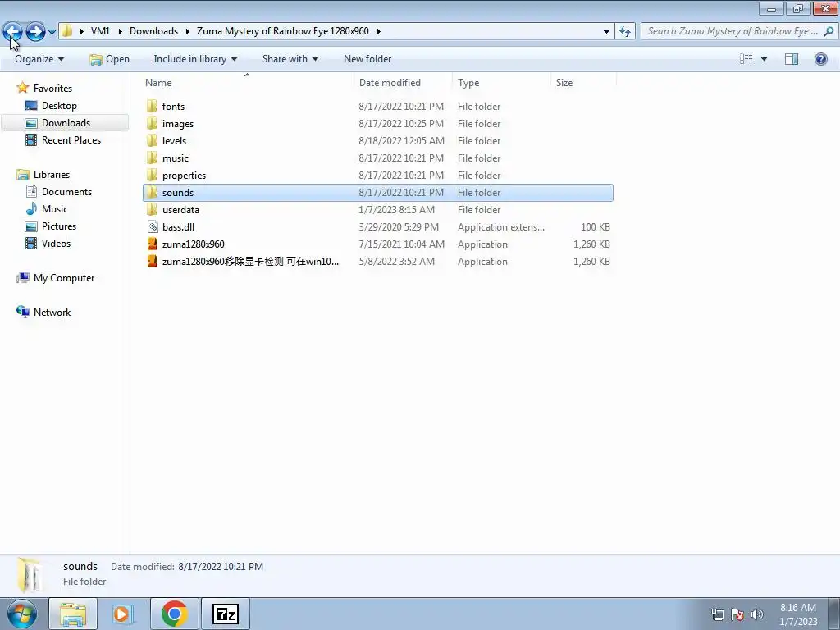Select the bass.dll file icon
Image resolution: width=840 pixels, height=630 pixels.
coord(152,226)
